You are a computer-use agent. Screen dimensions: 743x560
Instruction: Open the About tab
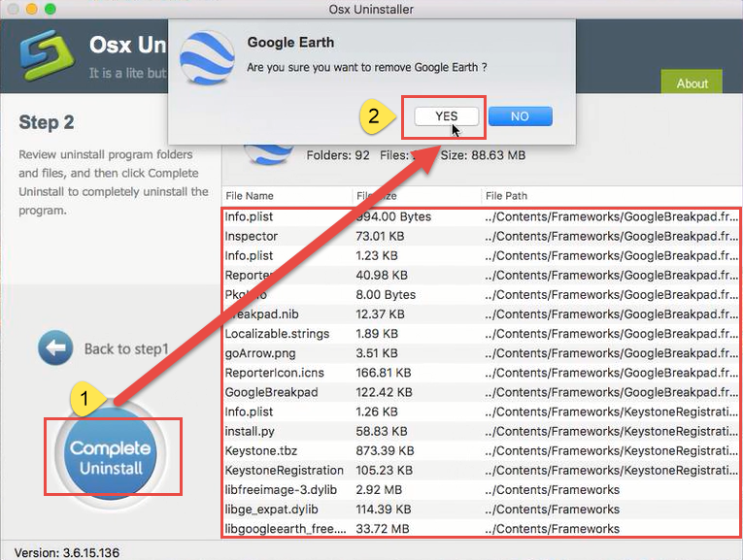(692, 83)
